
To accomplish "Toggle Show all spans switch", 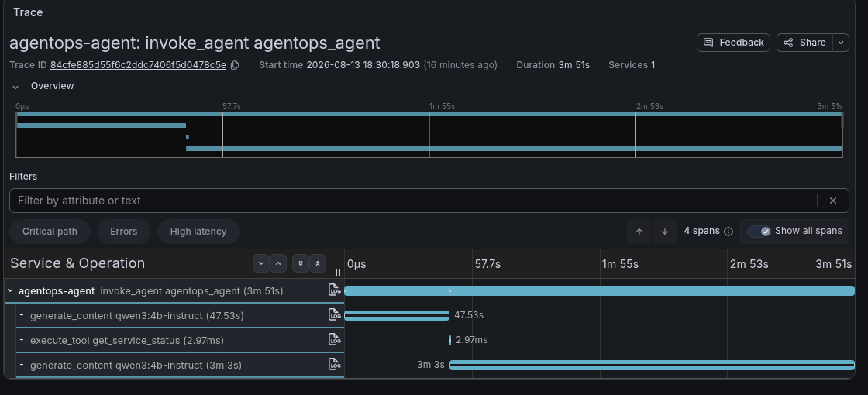I will (759, 232).
